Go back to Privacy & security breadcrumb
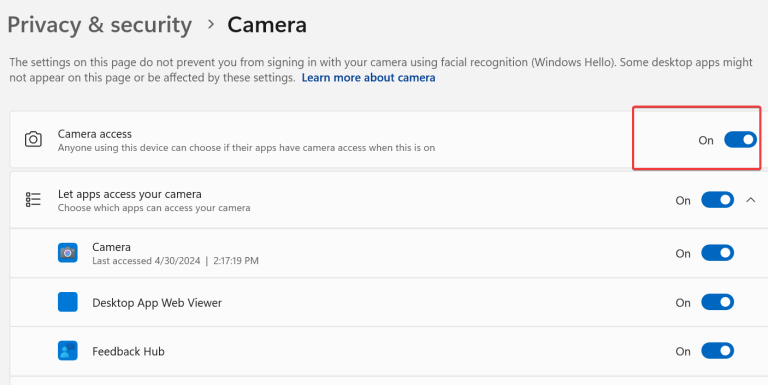This screenshot has width=768, height=385. [99, 25]
